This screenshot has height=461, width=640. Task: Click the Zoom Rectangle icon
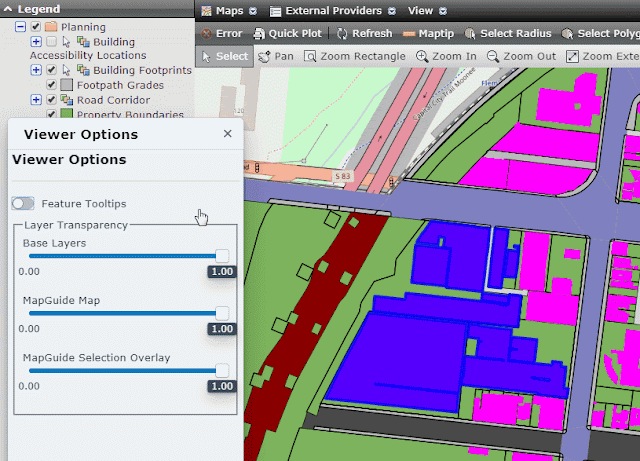310,56
